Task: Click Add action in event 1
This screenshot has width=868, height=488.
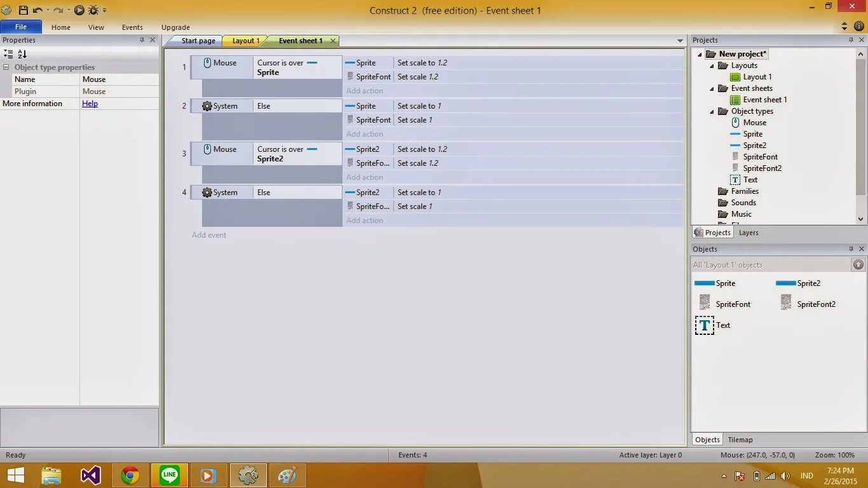Action: click(365, 91)
